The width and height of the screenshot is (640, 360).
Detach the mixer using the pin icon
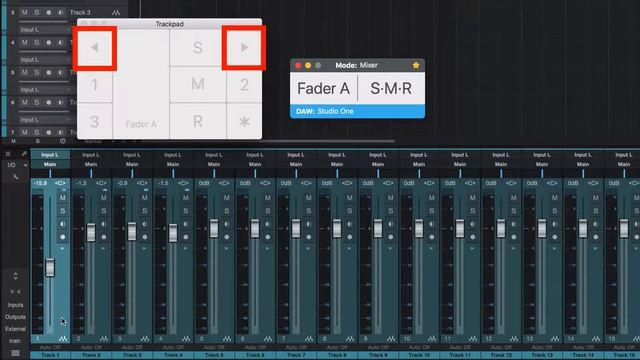24,154
